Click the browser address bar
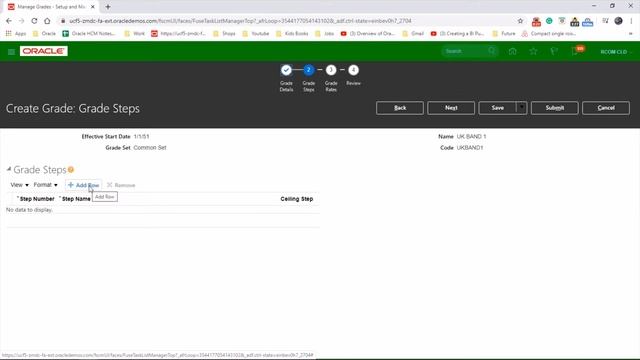The image size is (640, 360). (x=286, y=21)
